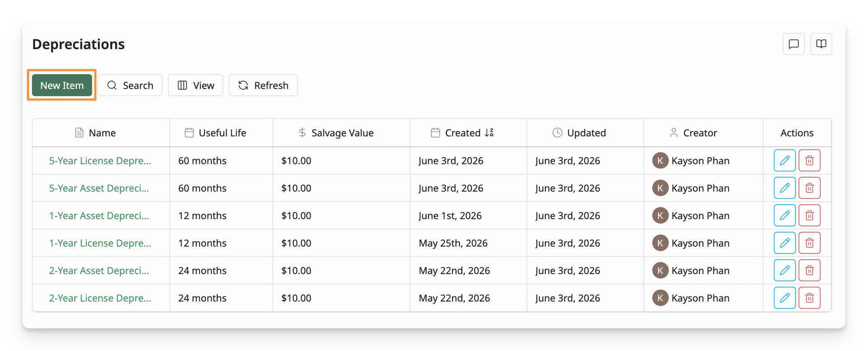This screenshot has height=351, width=868.
Task: Delete the 2-Year License Depreciation row
Action: click(x=810, y=298)
